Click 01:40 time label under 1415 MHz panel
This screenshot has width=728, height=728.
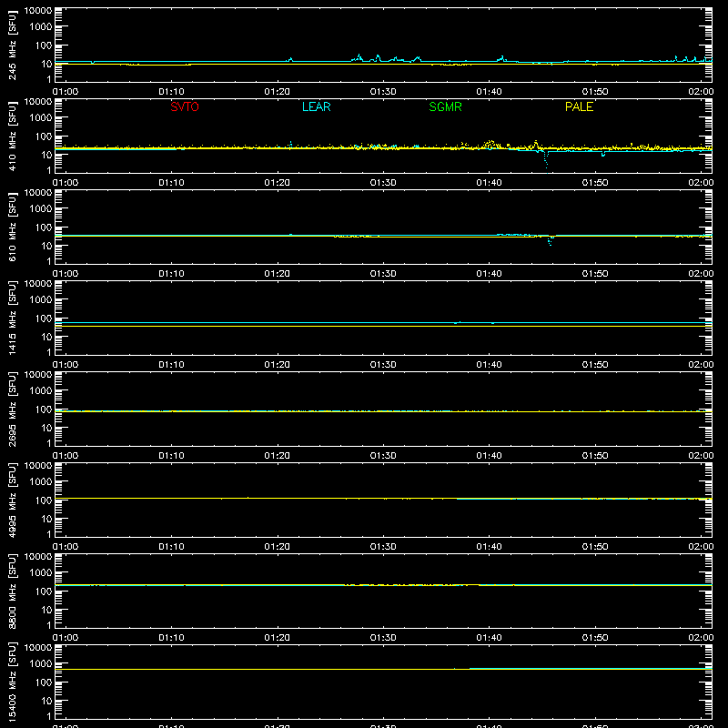[489, 365]
